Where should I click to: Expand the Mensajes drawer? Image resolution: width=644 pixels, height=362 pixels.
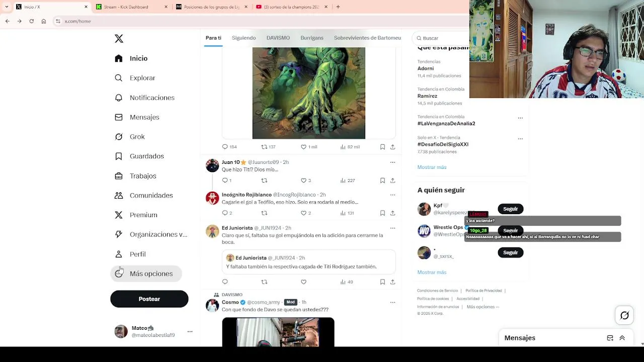click(622, 338)
